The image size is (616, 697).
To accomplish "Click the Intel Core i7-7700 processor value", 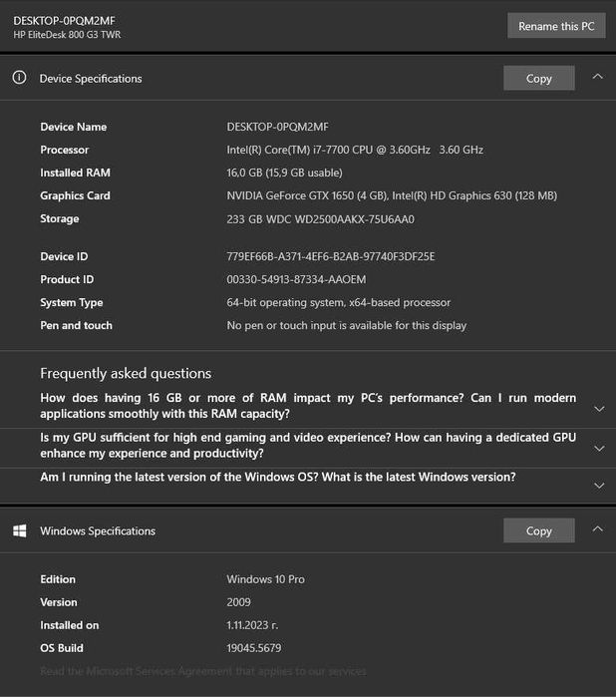I will (355, 150).
